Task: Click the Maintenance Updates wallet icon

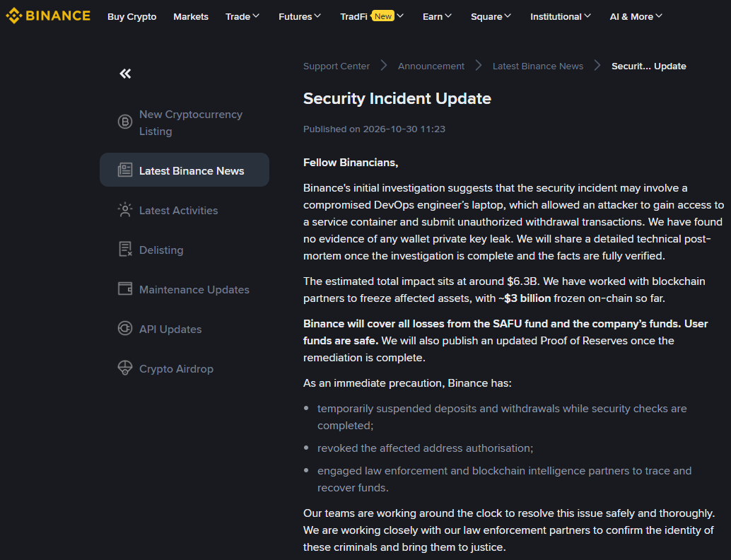Action: coord(125,288)
